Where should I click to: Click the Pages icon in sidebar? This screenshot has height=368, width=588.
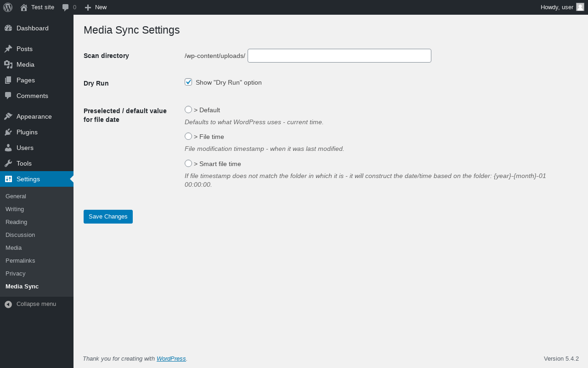[x=8, y=80]
